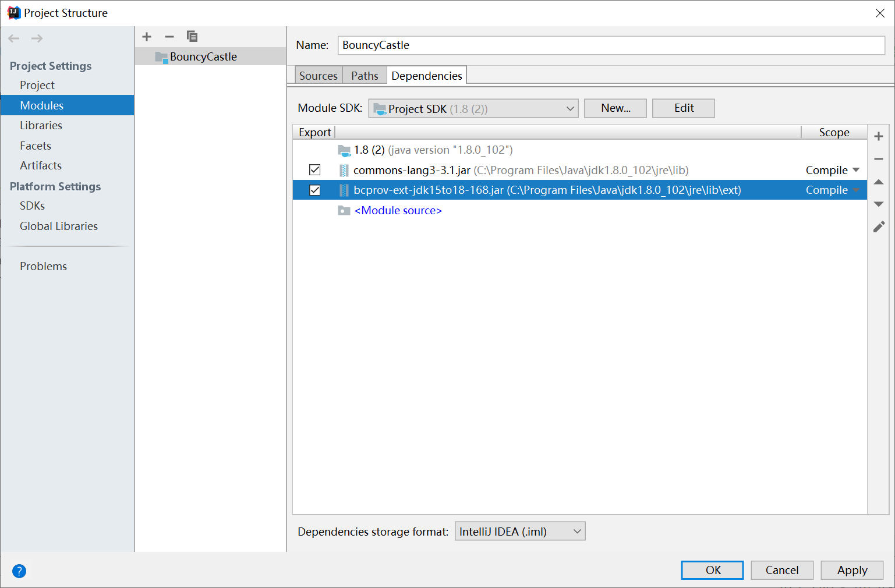Screen dimensions: 895x588
Task: Edit dependency with pencil icon
Action: tap(879, 226)
